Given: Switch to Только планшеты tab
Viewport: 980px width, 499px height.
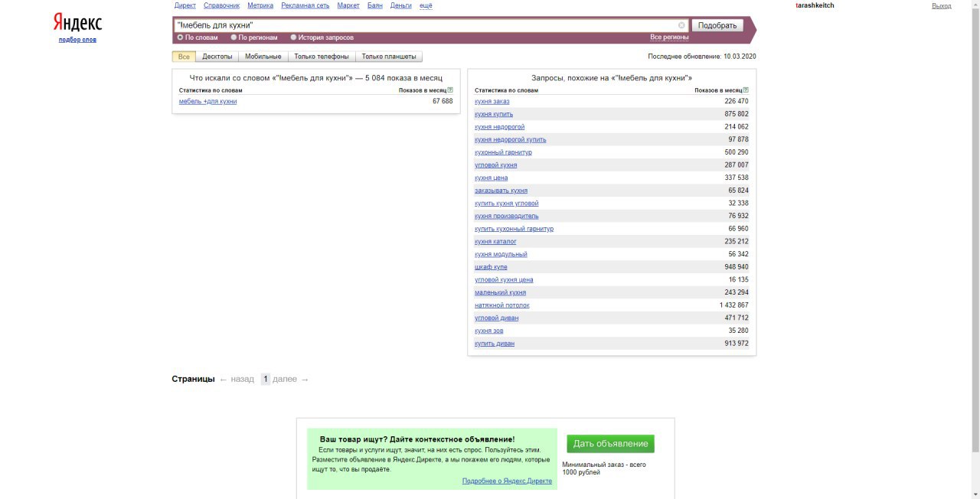Looking at the screenshot, I should 389,57.
